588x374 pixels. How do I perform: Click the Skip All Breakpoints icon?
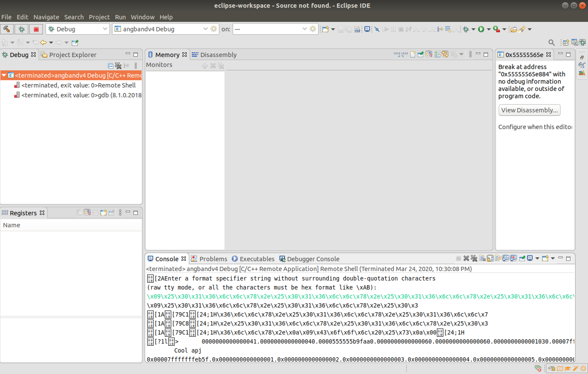click(377, 29)
